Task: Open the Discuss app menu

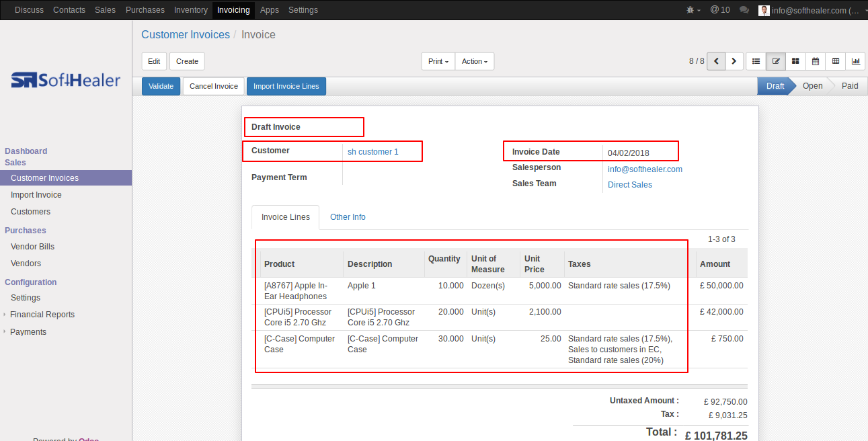Action: [x=29, y=10]
